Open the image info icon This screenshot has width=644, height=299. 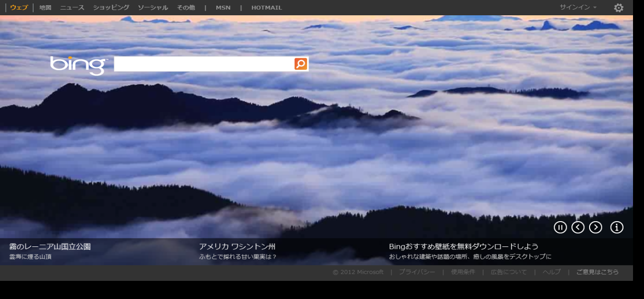[617, 227]
